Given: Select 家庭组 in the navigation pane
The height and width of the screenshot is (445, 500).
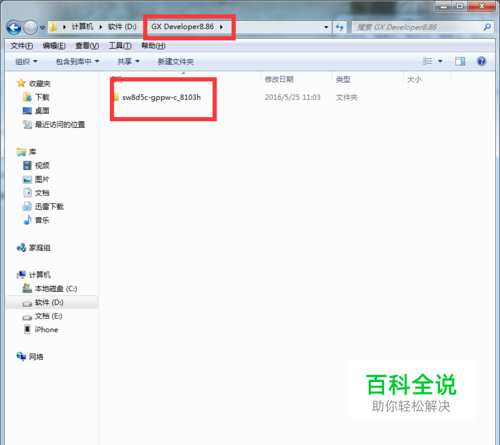Looking at the screenshot, I should point(40,248).
